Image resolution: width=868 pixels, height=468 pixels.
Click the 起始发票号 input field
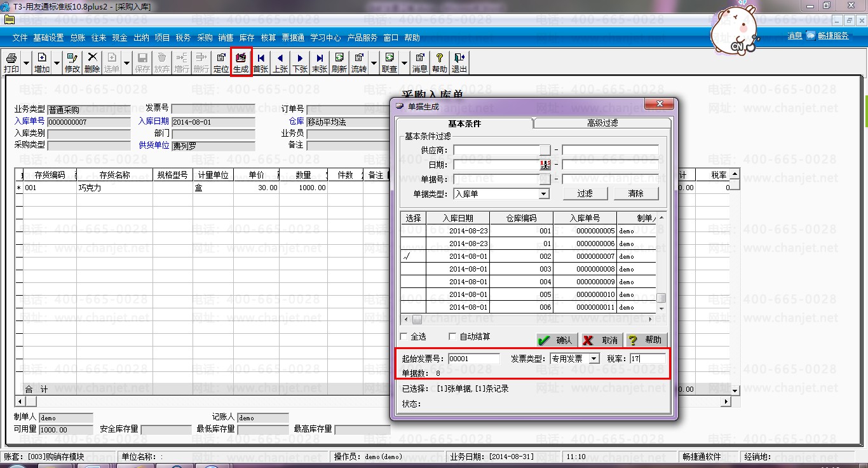click(473, 359)
